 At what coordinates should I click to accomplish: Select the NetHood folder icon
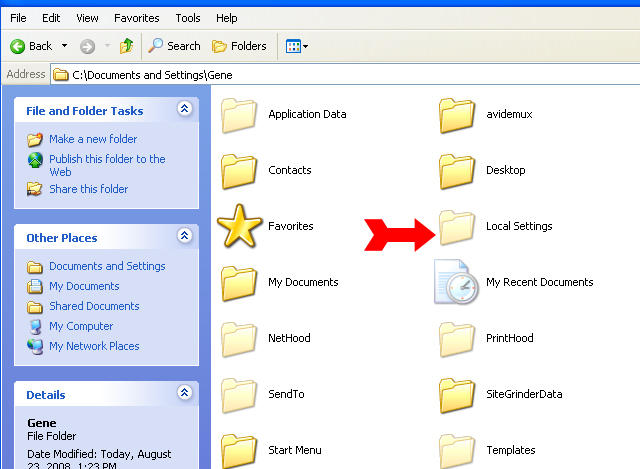(x=239, y=339)
